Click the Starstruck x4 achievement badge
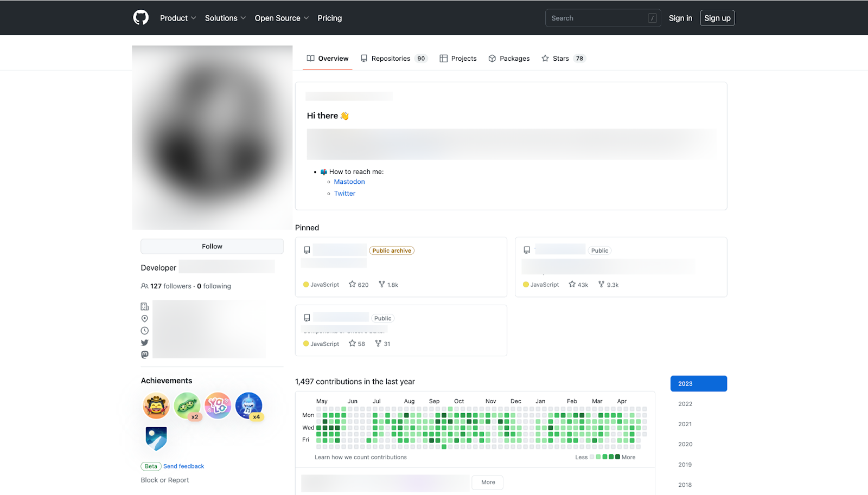This screenshot has width=868, height=495. pos(249,405)
